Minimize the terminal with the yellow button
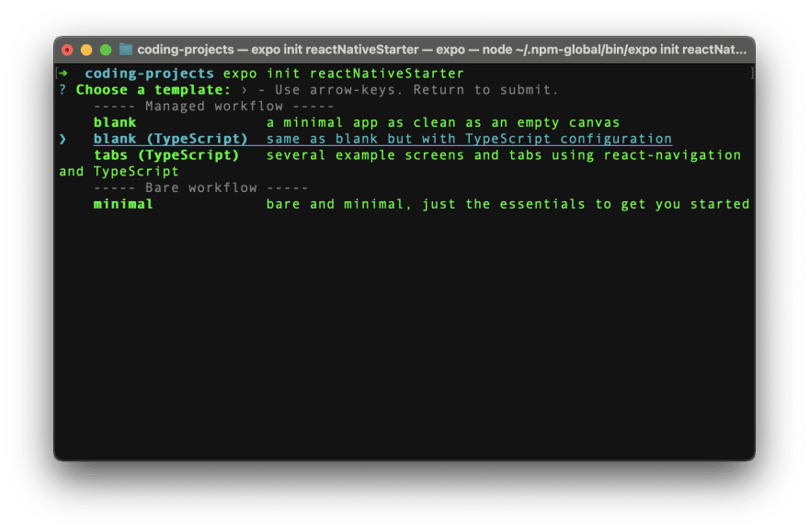The height and width of the screenshot is (532, 809). pos(86,50)
